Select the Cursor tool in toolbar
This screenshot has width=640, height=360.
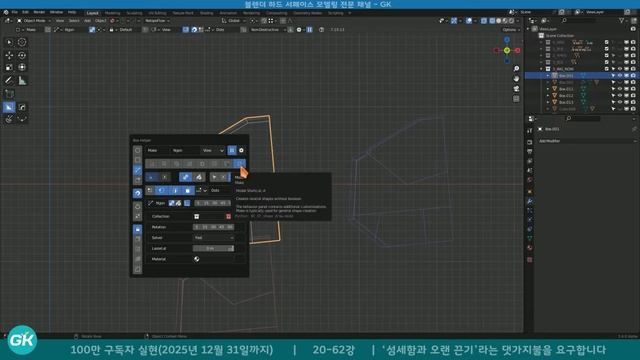[x=22, y=42]
